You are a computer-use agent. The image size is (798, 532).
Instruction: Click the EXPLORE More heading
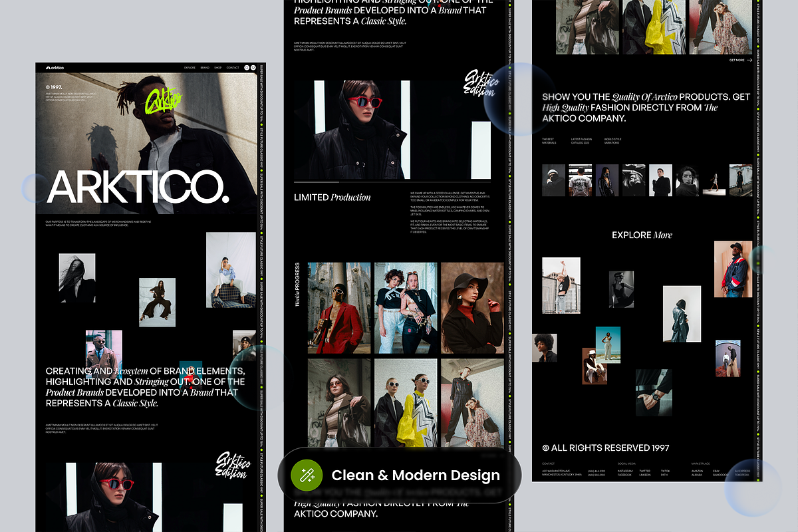tap(642, 235)
